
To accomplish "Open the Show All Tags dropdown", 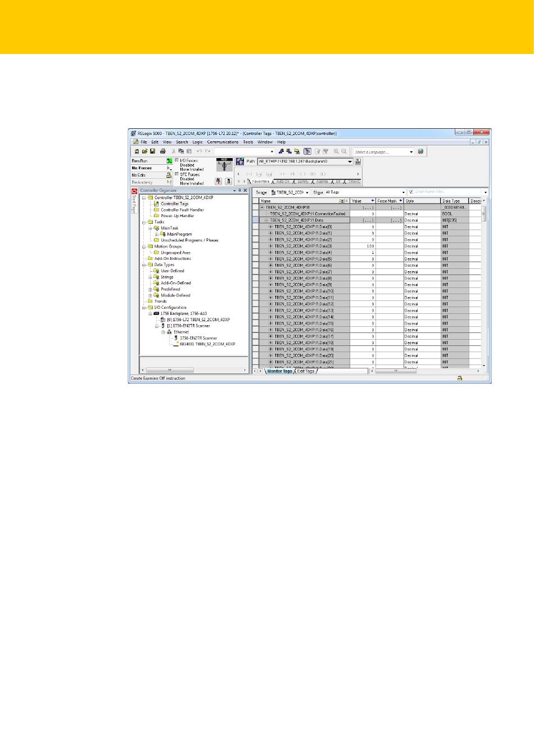I will (404, 192).
